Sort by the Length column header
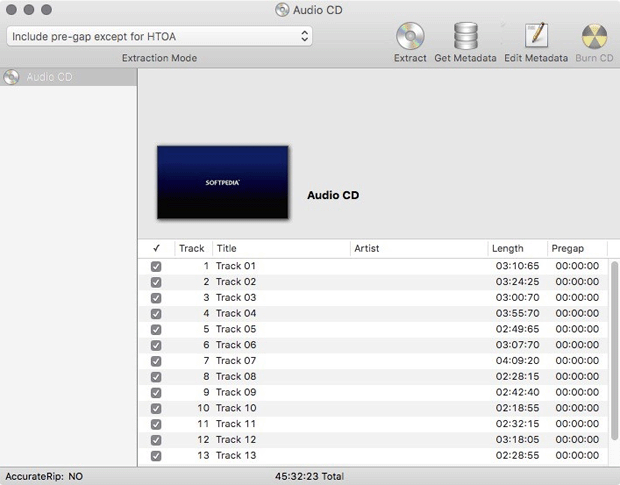620x485 pixels. pyautogui.click(x=517, y=249)
